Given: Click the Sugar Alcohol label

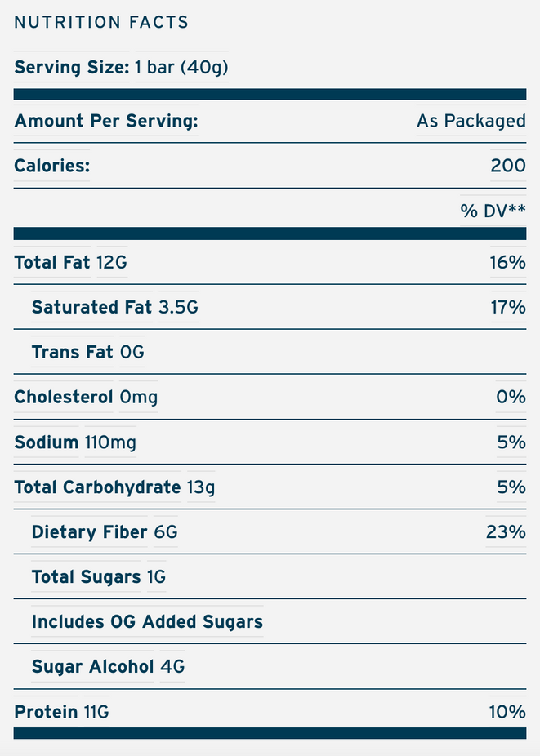Looking at the screenshot, I should coord(92,667).
